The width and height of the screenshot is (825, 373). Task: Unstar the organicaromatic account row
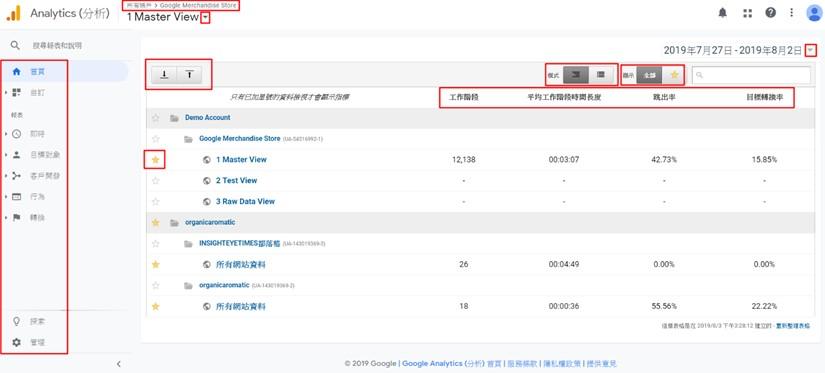click(x=155, y=223)
